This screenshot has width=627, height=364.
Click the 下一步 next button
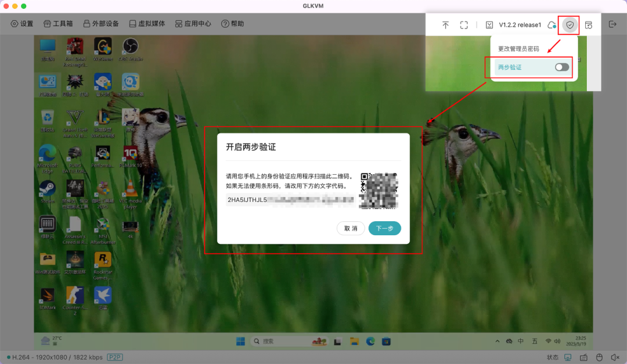[384, 228]
